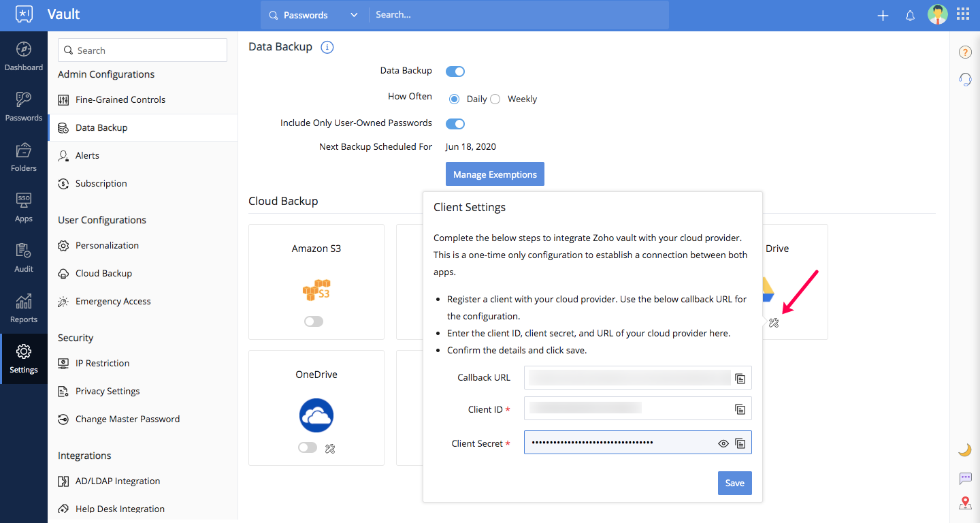Open OneDrive client settings wrench icon
Viewport: 980px width, 523px height.
pyautogui.click(x=331, y=448)
